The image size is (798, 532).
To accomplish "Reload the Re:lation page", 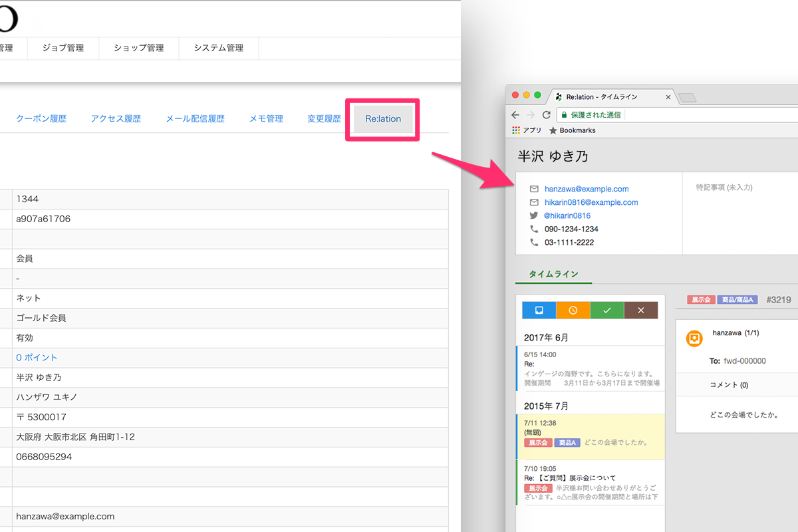I will pyautogui.click(x=546, y=114).
